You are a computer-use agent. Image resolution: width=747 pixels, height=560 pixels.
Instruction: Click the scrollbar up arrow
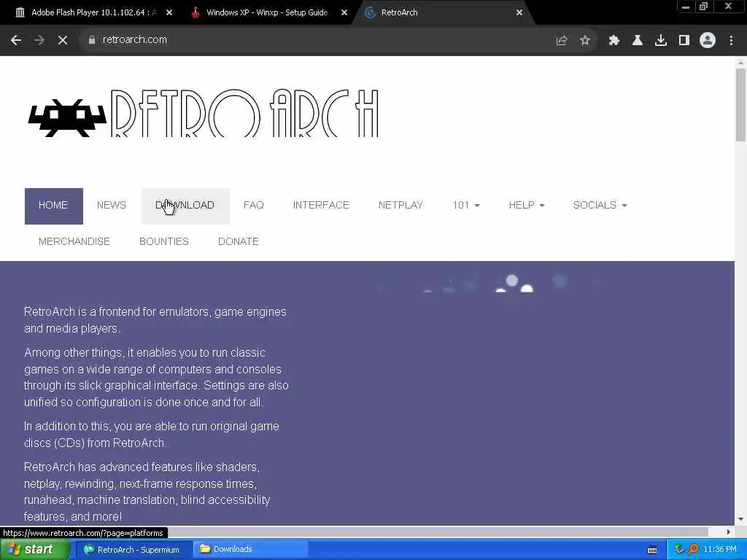(x=740, y=63)
